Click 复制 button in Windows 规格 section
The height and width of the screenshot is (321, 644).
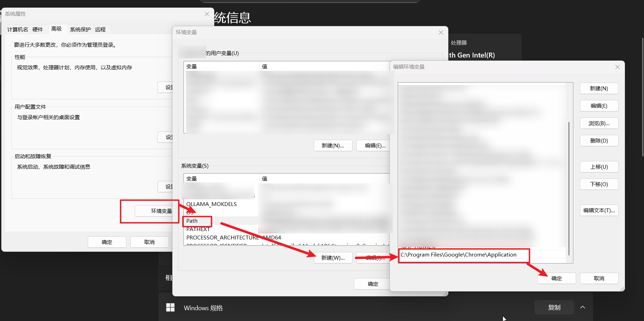pos(554,307)
